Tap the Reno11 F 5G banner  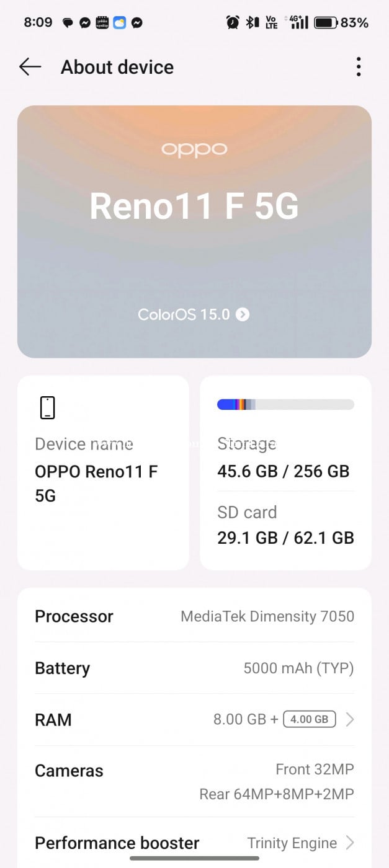[194, 231]
